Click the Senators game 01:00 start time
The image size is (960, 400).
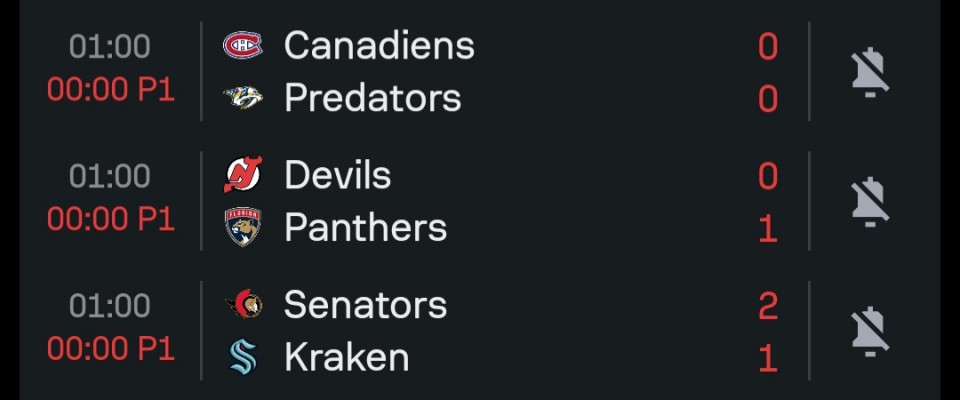110,305
